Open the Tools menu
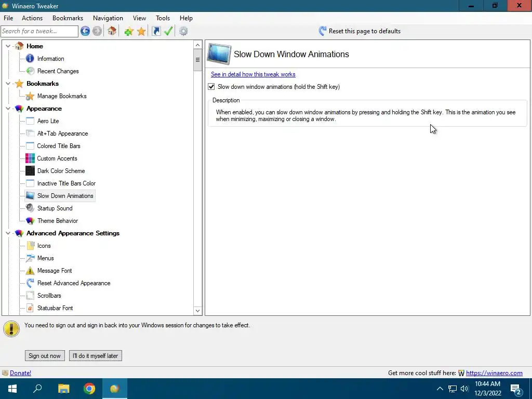Screen dimensions: 532x399 tap(163, 18)
